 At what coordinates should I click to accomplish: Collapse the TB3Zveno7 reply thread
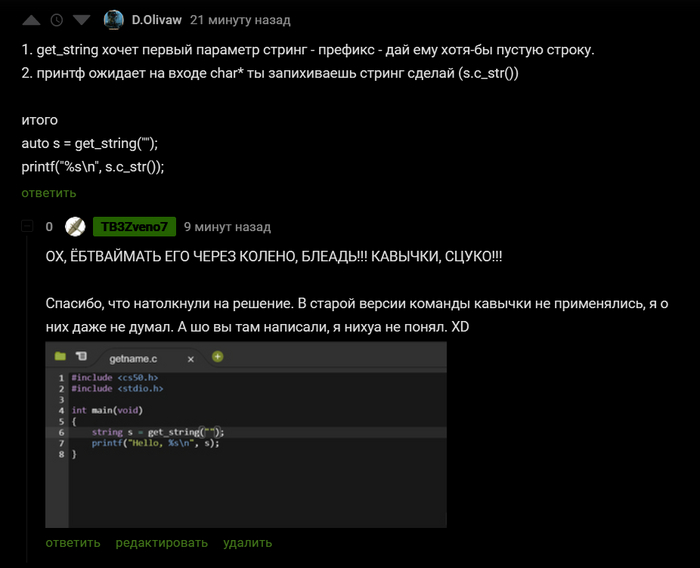(x=27, y=227)
